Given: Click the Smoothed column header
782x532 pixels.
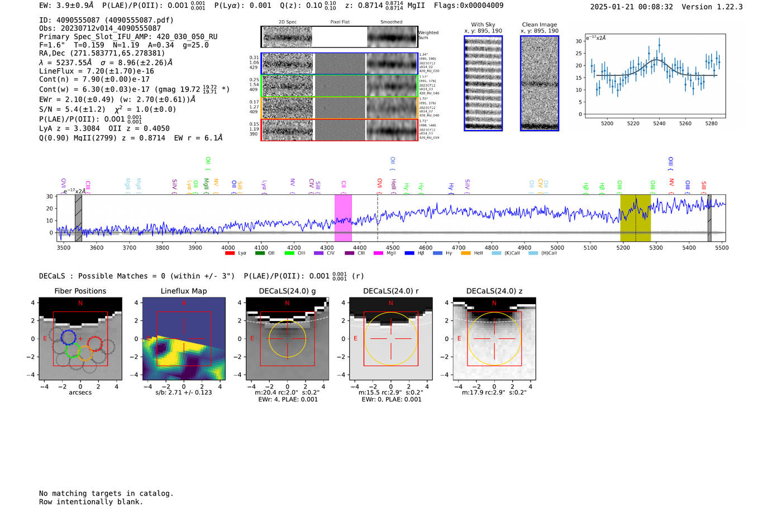Looking at the screenshot, I should (392, 22).
